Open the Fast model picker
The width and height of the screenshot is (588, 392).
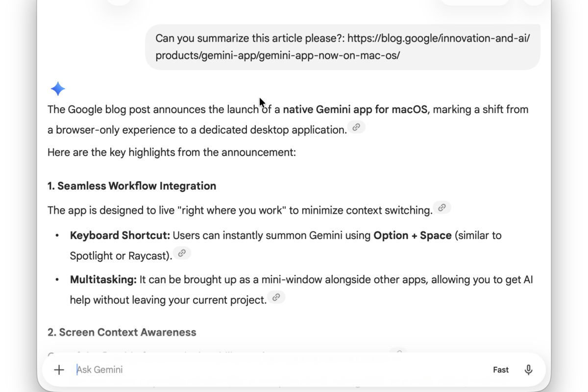coord(501,370)
